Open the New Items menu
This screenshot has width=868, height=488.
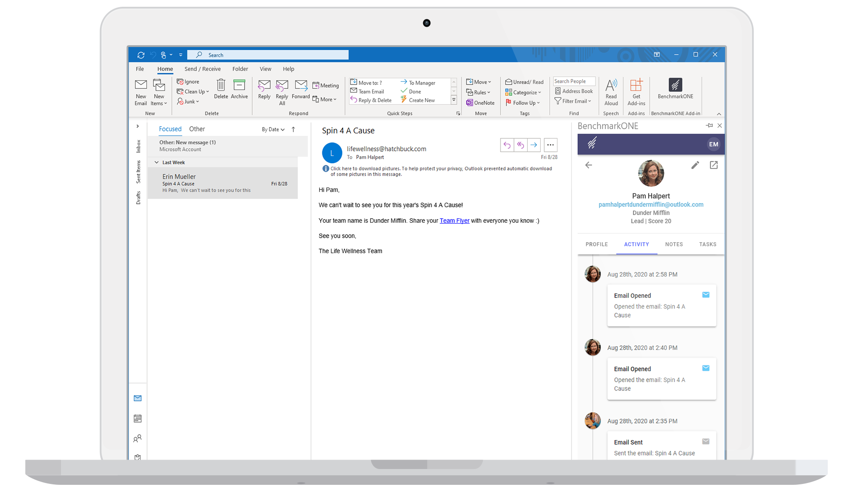[x=159, y=92]
